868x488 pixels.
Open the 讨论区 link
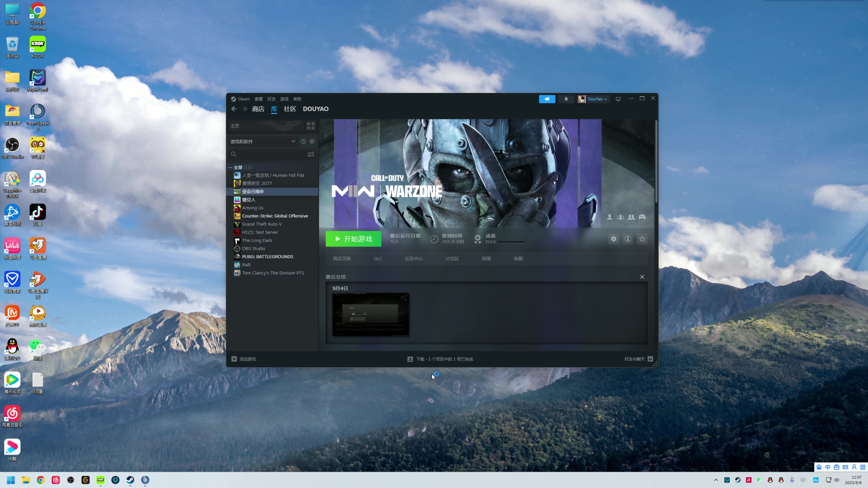452,259
